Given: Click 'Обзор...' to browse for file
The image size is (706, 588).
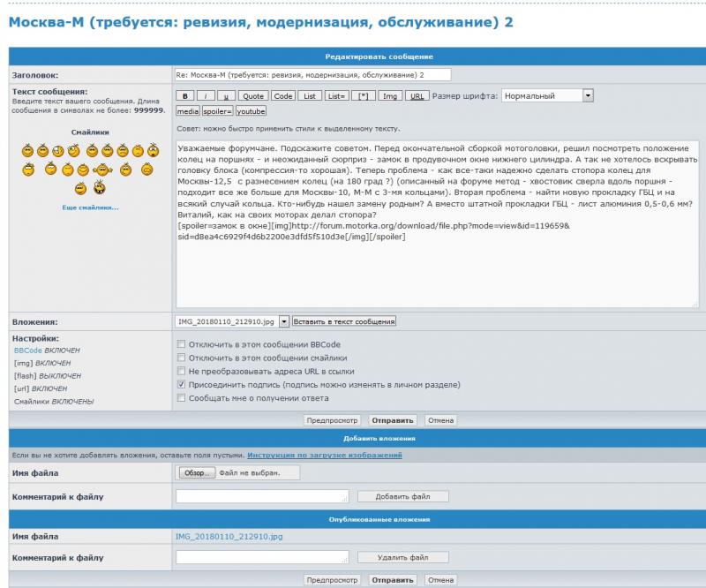Looking at the screenshot, I should [196, 473].
